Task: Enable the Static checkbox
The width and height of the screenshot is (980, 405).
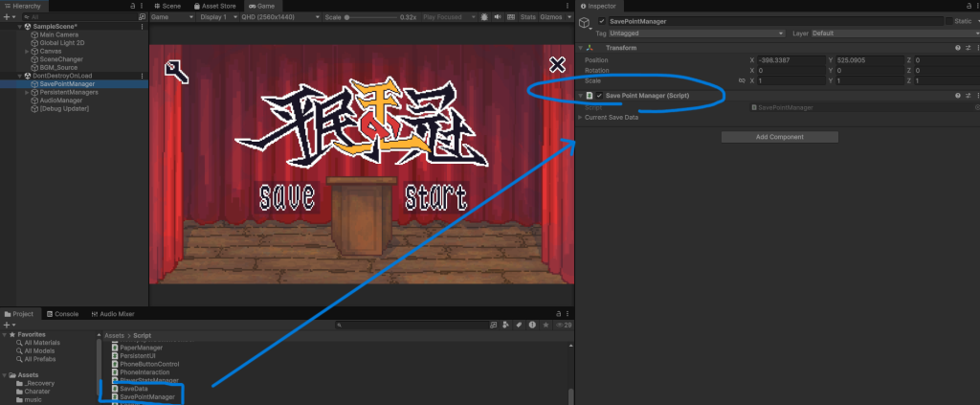Action: tap(948, 21)
